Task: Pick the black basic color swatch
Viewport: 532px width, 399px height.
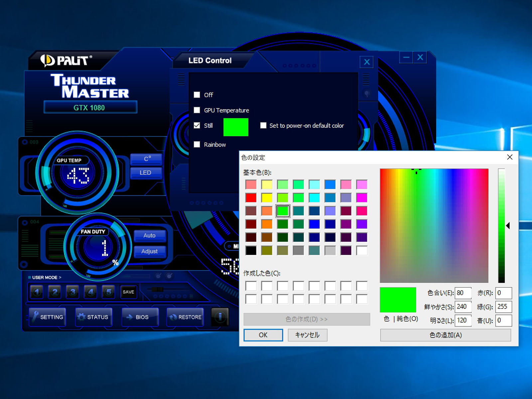Action: (x=251, y=250)
